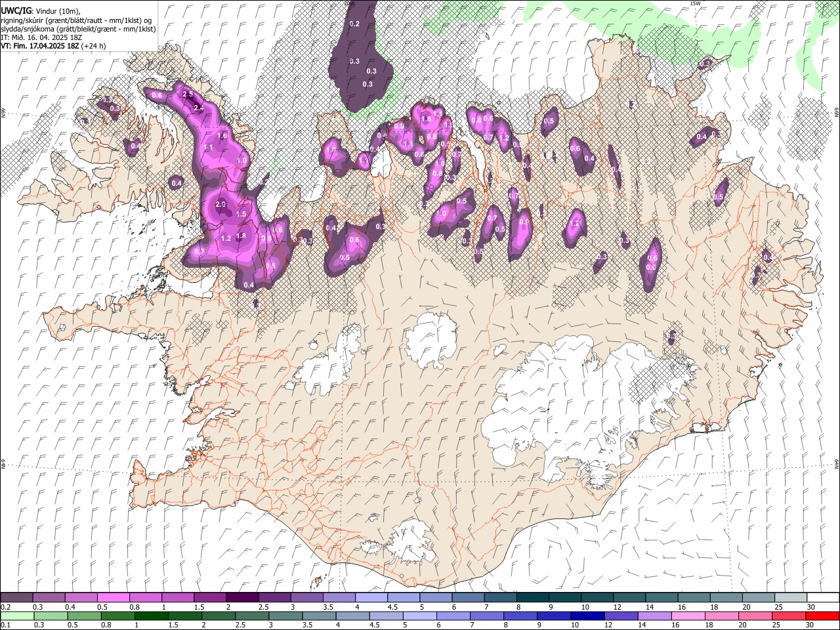Click the 'IT: Mið. 16. 04. 2025 18Z' line
The image size is (840, 630).
tap(41, 37)
